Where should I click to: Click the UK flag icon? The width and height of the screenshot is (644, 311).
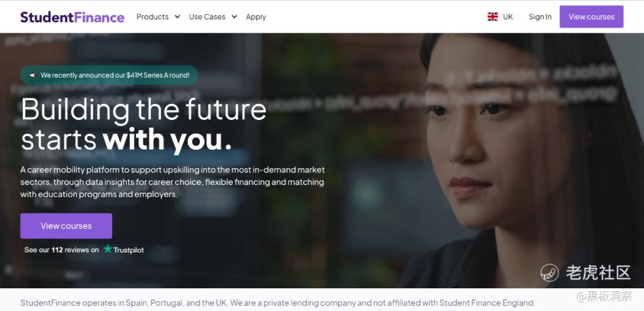[493, 17]
